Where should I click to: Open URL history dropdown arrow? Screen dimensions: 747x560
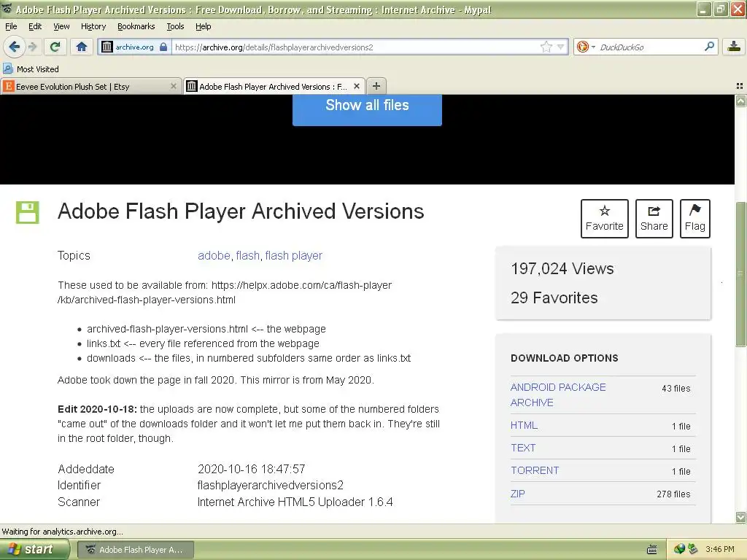coord(561,47)
